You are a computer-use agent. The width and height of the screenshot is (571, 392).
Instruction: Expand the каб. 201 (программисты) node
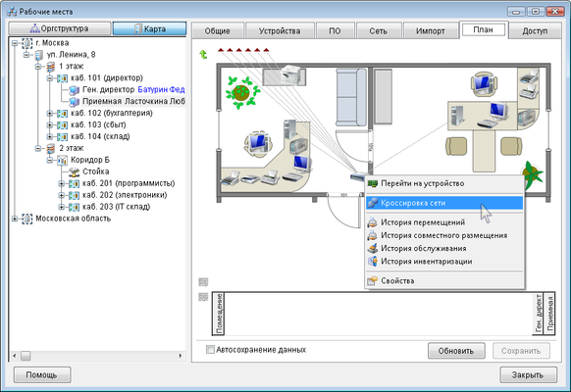62,183
